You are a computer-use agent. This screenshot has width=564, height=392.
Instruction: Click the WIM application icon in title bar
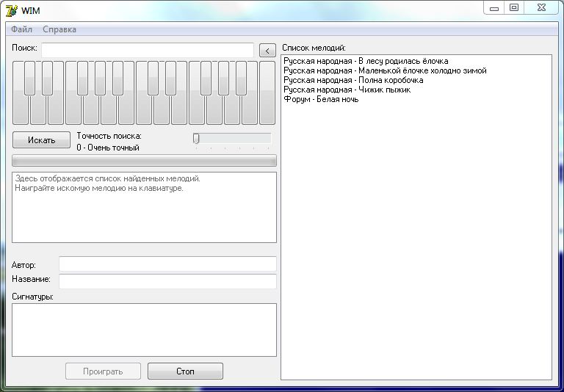tap(11, 10)
